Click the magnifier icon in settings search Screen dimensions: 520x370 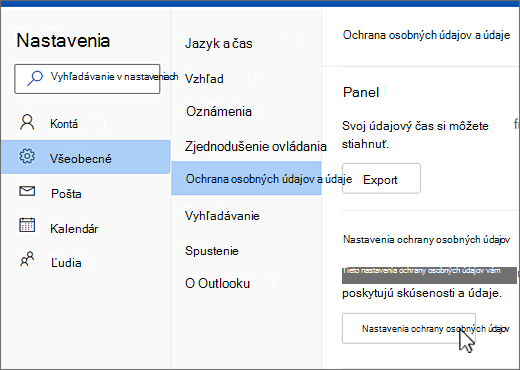coord(35,78)
